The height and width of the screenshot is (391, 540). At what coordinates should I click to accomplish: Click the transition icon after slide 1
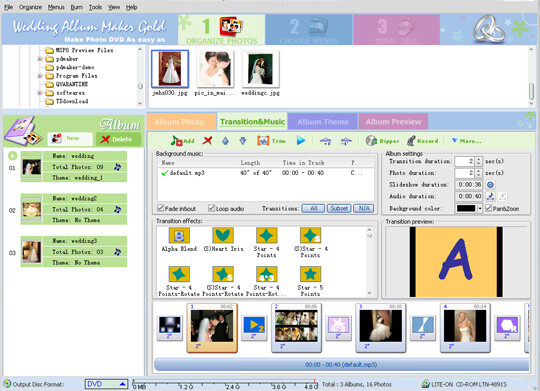[254, 328]
